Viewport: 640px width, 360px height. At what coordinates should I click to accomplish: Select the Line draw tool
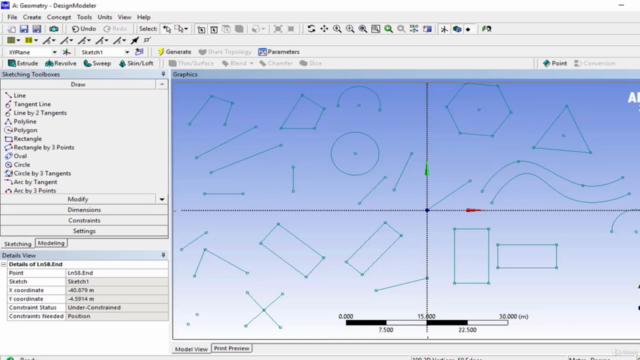point(15,95)
